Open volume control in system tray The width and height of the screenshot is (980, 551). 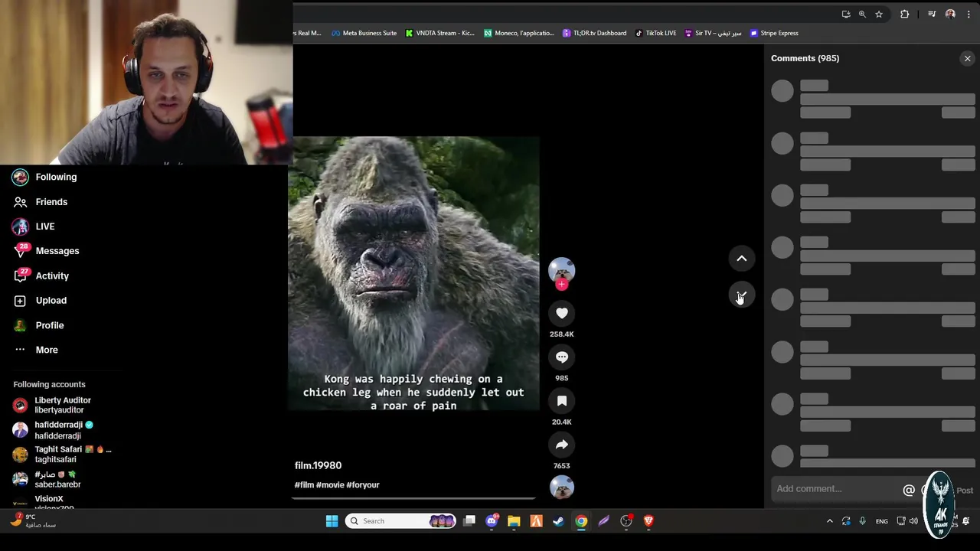[913, 521]
